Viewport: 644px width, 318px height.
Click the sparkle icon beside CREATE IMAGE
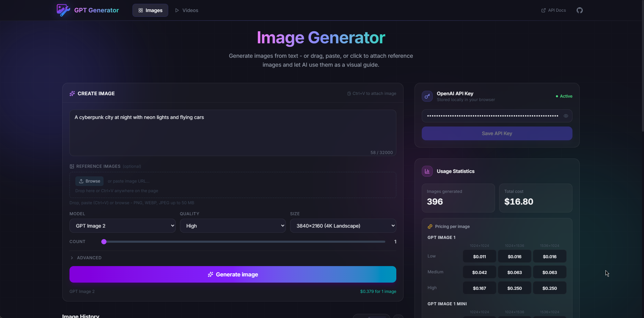click(x=72, y=94)
